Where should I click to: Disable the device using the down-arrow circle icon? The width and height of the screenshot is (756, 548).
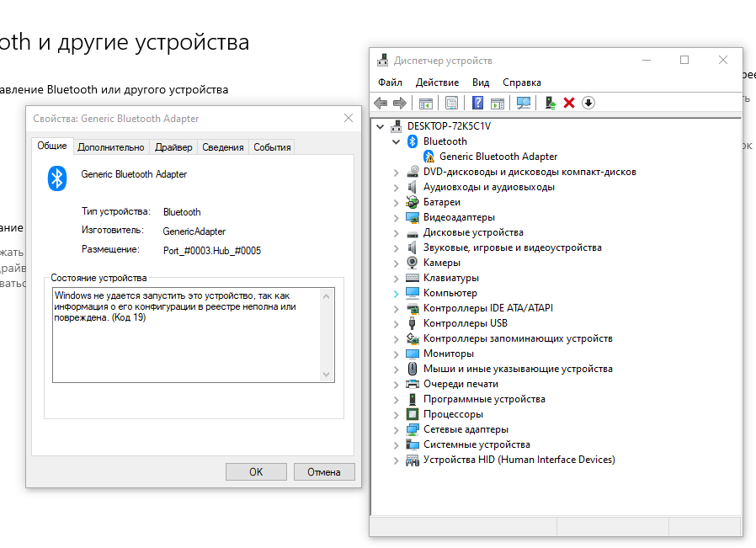click(x=588, y=103)
